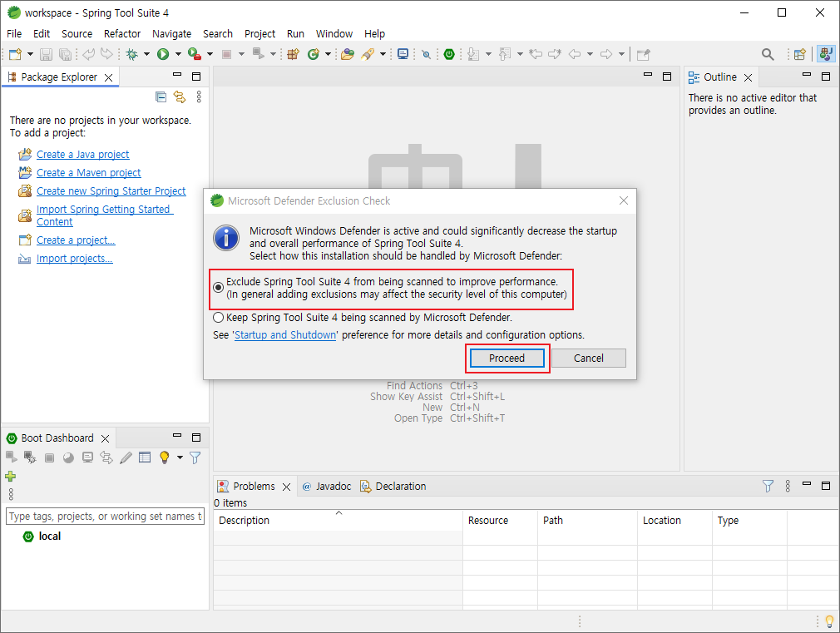The width and height of the screenshot is (840, 633).
Task: Open dropdown next to Open Task pen icon
Action: pos(383,54)
